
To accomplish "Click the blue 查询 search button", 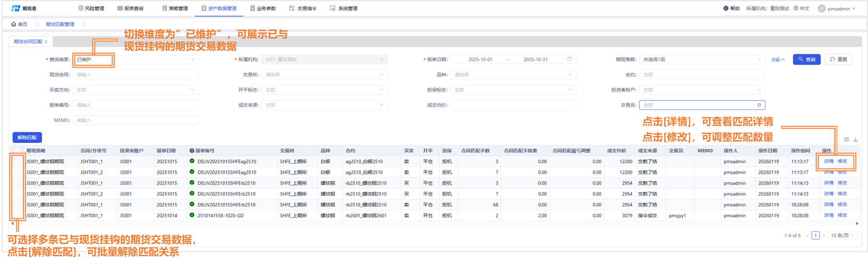I will click(806, 60).
